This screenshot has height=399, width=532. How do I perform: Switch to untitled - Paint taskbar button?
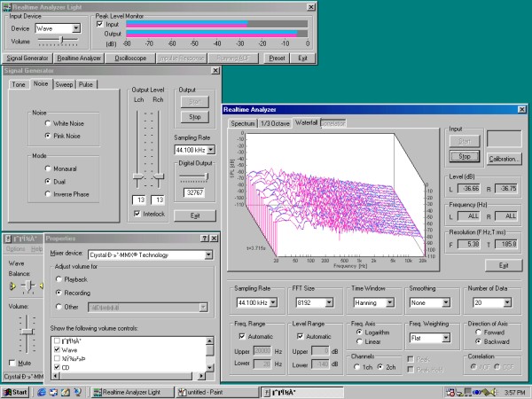(216, 392)
